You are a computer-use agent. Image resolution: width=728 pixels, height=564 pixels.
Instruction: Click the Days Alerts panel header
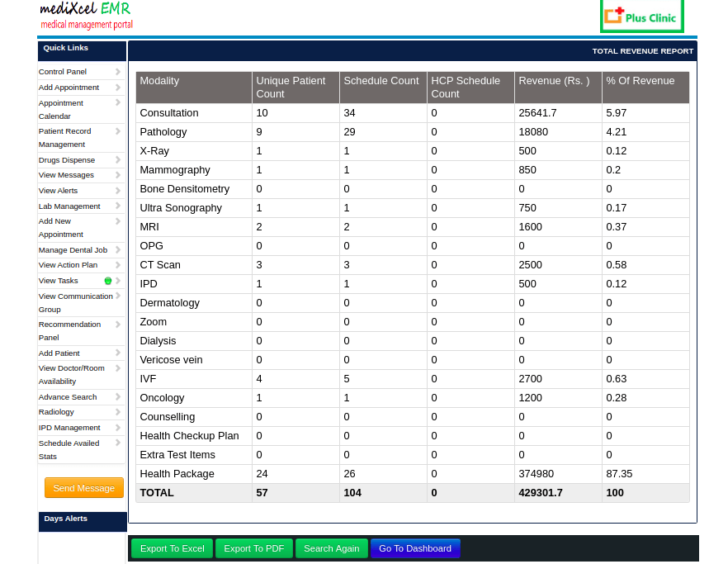point(83,521)
